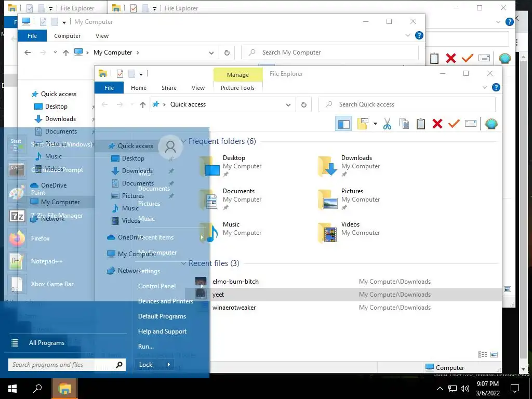Image resolution: width=532 pixels, height=399 pixels.
Task: Click the Copy icon in front File Explorer toolbar
Action: click(404, 124)
